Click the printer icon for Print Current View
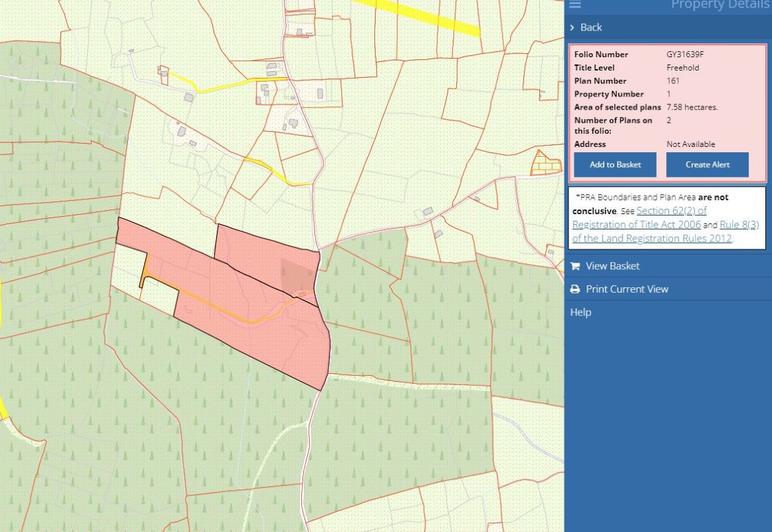 coord(575,289)
